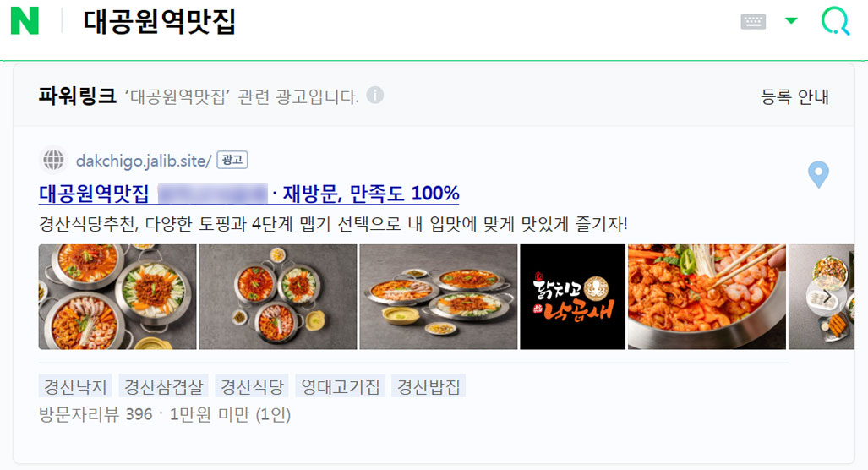Viewport: 868px width, 470px height.
Task: Click the 광고 badge label
Action: pyautogui.click(x=232, y=160)
